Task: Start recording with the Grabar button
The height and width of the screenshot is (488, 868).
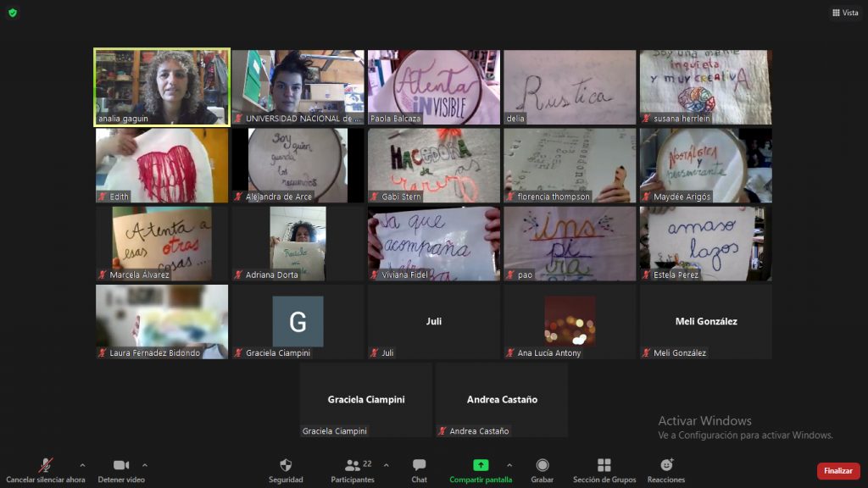Action: pos(542,465)
